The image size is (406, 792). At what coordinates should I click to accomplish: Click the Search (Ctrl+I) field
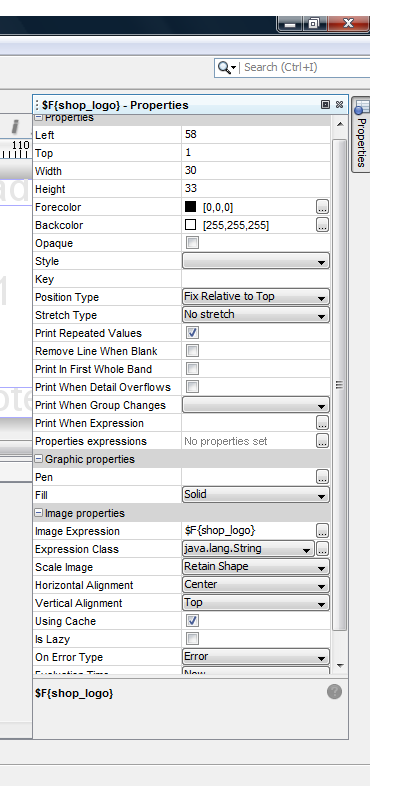pos(304,67)
